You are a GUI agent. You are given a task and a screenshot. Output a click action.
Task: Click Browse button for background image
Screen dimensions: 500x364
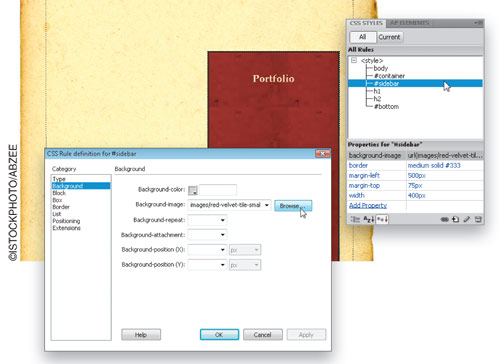tap(293, 206)
